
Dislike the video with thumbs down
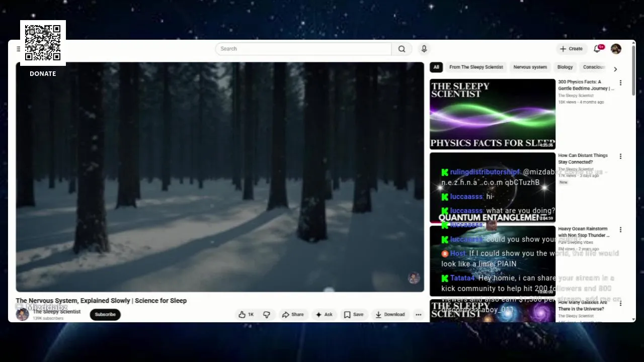[x=267, y=315]
